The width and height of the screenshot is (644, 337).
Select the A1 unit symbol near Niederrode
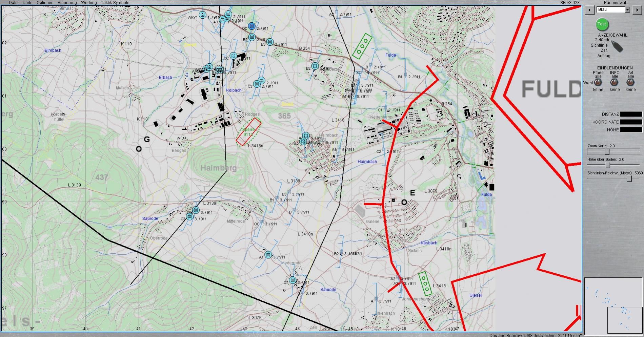268,254
